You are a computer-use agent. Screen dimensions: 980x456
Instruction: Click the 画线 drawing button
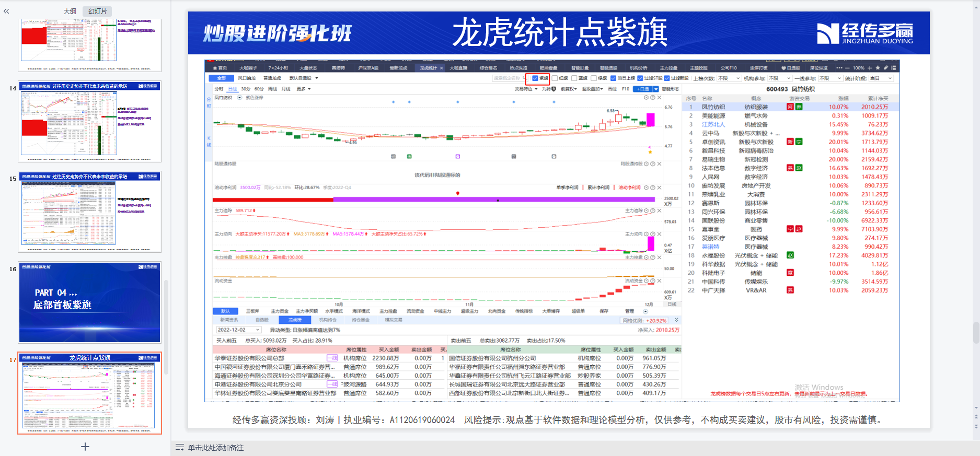(x=612, y=89)
